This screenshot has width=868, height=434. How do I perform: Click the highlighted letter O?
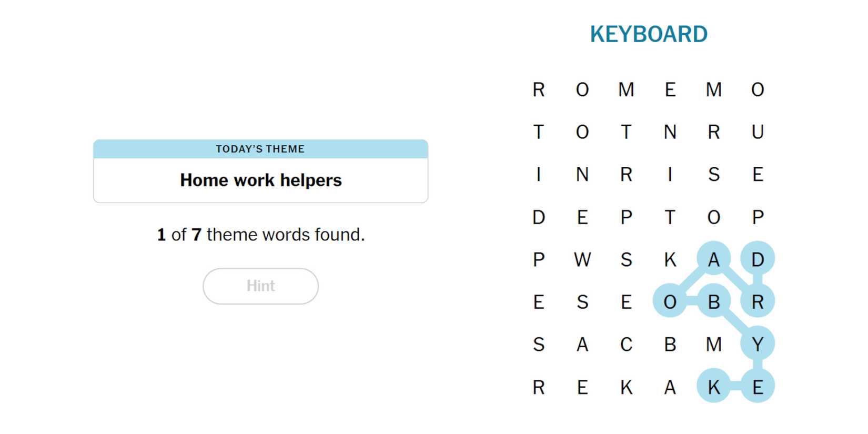tap(670, 302)
